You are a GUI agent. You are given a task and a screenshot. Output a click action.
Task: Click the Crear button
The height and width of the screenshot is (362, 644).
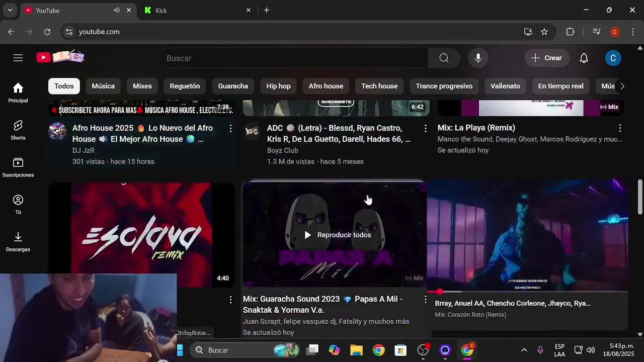click(546, 58)
